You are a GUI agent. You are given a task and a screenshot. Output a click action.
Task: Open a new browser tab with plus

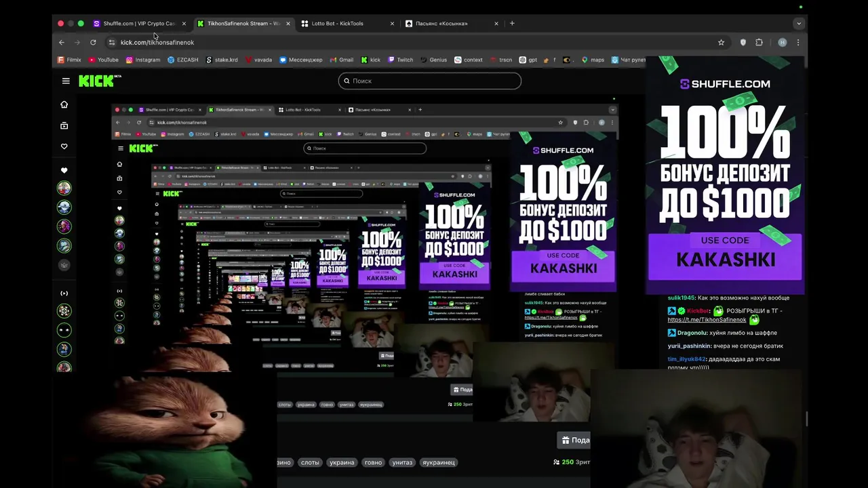pos(512,23)
